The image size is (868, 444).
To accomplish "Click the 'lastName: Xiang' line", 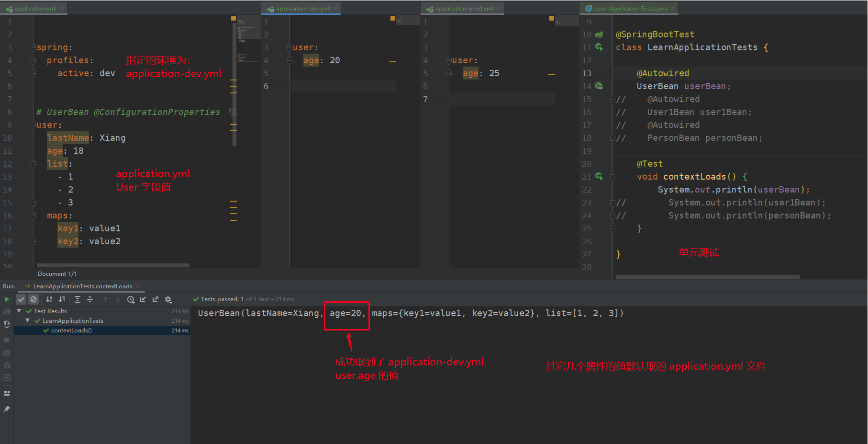I will pos(86,138).
